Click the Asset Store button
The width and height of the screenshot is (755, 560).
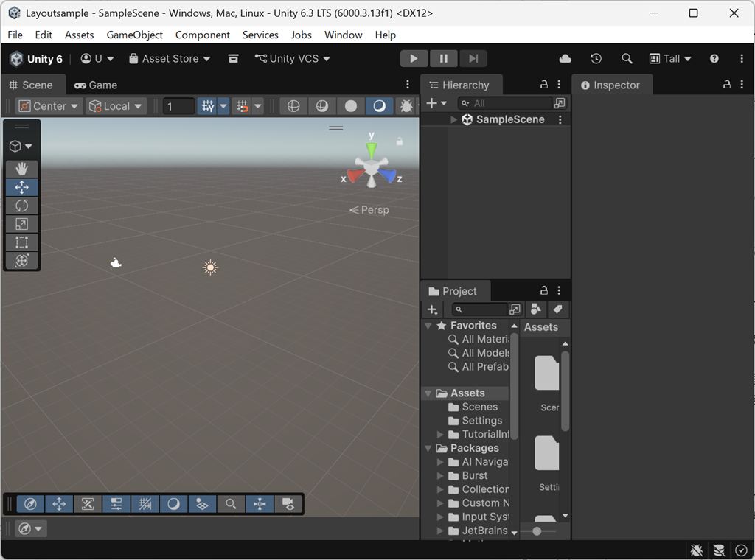[169, 58]
